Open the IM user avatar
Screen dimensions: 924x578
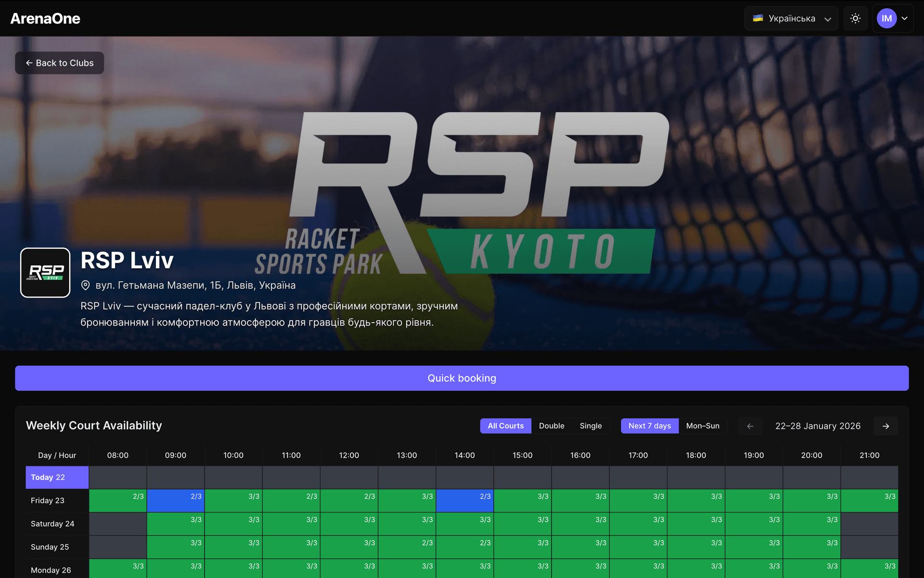click(887, 18)
